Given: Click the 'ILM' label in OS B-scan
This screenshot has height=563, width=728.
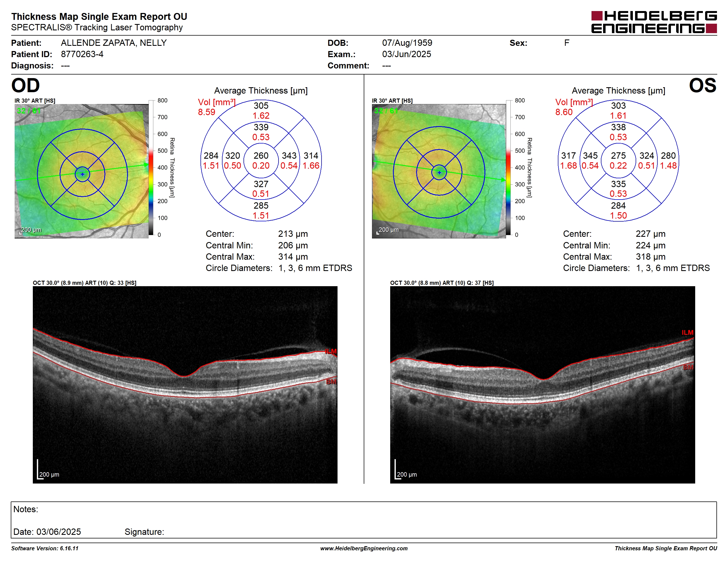Looking at the screenshot, I should [x=688, y=333].
